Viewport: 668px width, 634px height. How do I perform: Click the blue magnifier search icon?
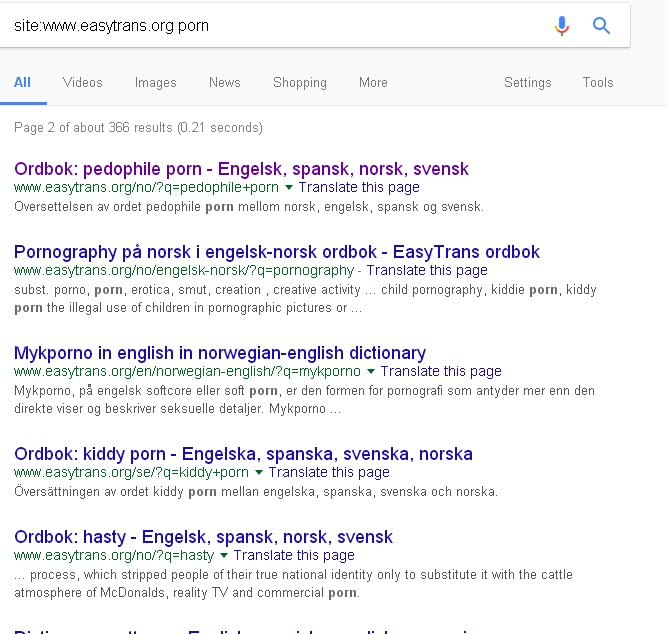click(601, 26)
